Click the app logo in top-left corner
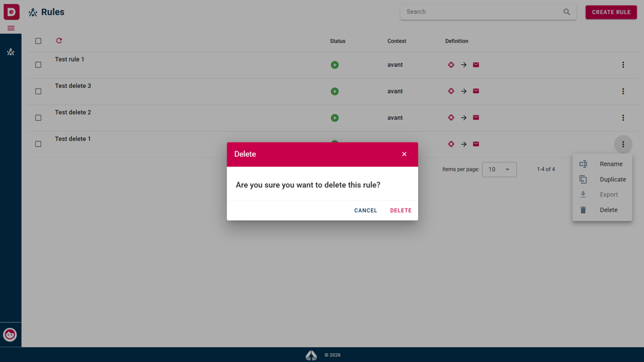The height and width of the screenshot is (362, 644). [12, 12]
